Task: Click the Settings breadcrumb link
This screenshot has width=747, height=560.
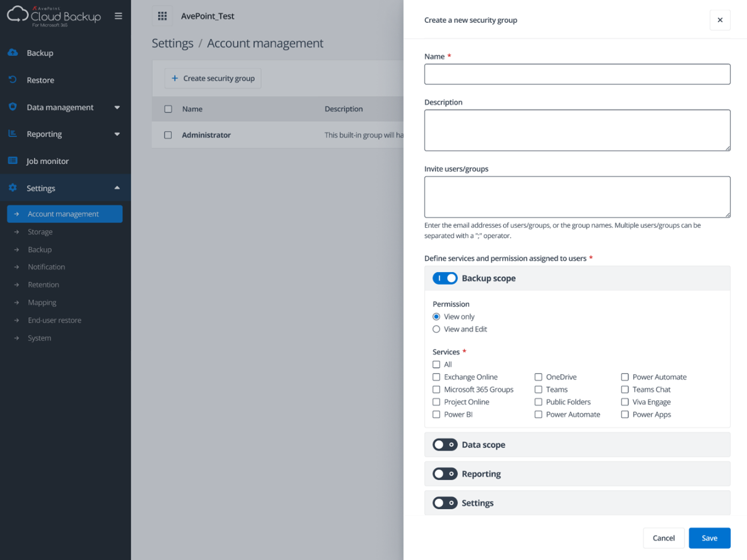Action: click(173, 43)
